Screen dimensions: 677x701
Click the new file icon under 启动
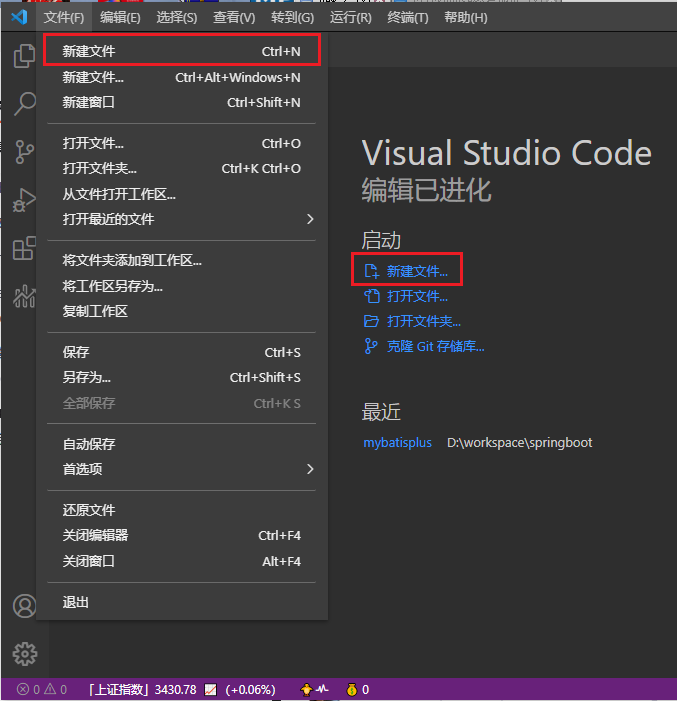tap(371, 271)
